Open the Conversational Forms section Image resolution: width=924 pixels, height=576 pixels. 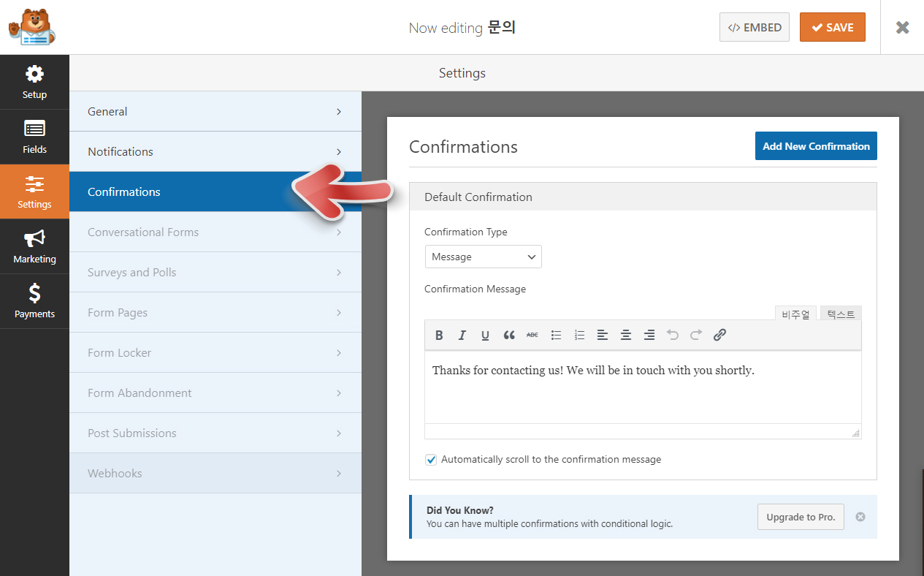coord(215,232)
